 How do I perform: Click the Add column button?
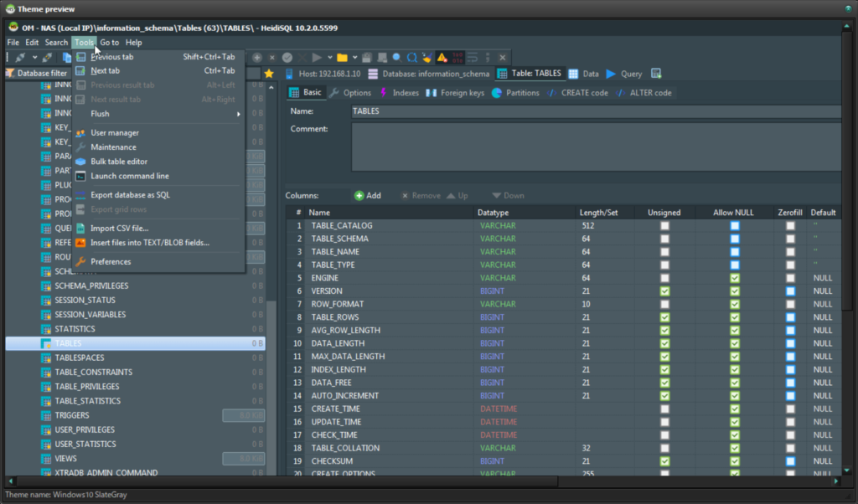pyautogui.click(x=367, y=196)
